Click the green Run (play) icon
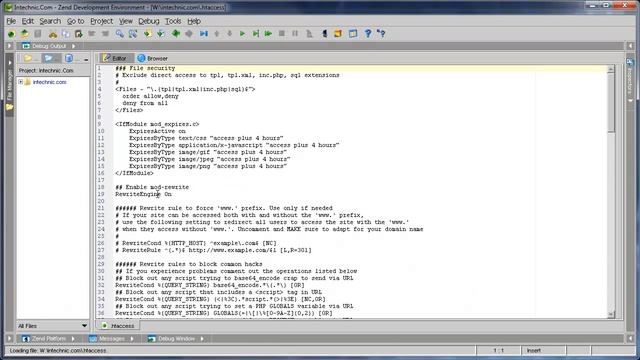Viewport: 640px width, 360px height. tap(242, 34)
